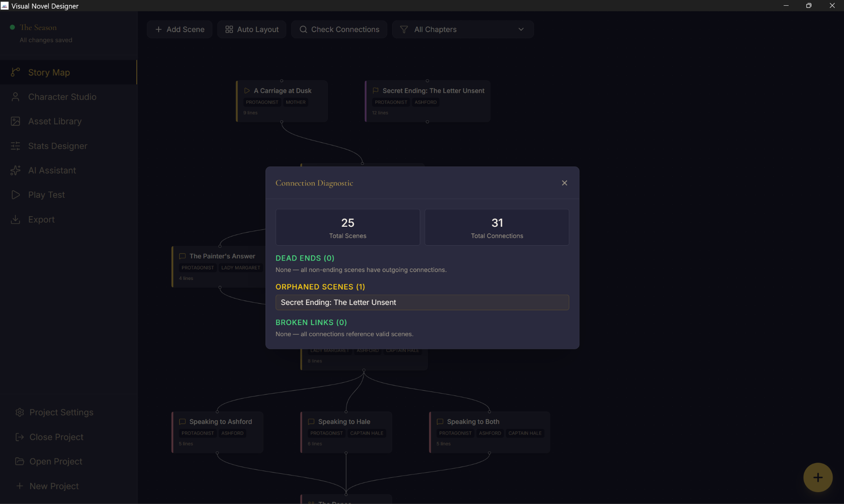Expand the chapter filter chevron
The image size is (844, 504).
pos(521,29)
